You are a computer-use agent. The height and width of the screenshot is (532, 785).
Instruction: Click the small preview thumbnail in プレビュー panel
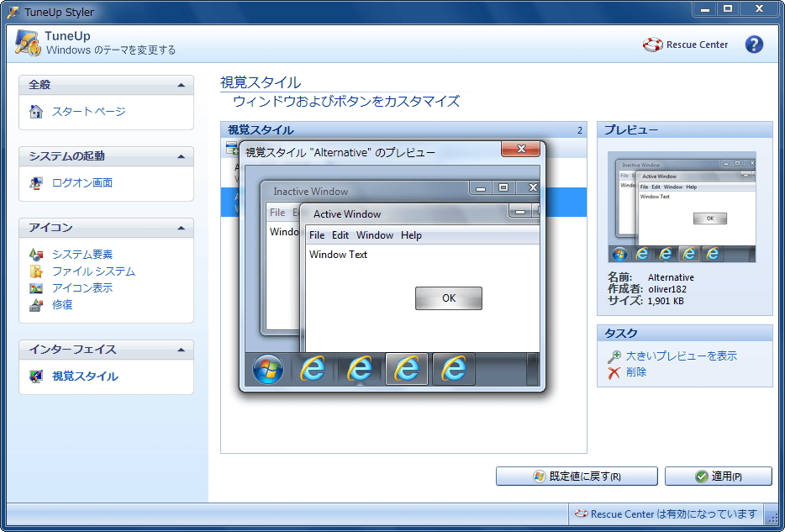(682, 207)
